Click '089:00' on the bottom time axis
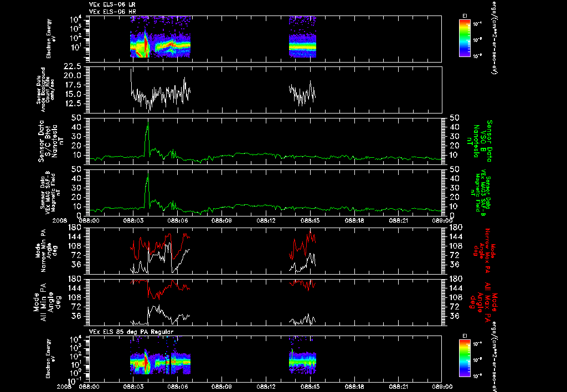Viewport: 567px width, 392px height. 442,386
